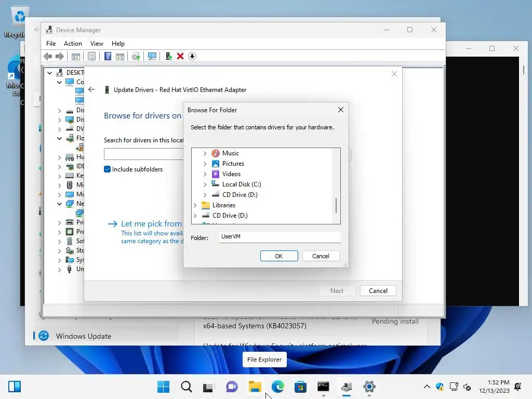Image resolution: width=532 pixels, height=399 pixels.
Task: Click the Next button in Update Drivers
Action: 337,291
